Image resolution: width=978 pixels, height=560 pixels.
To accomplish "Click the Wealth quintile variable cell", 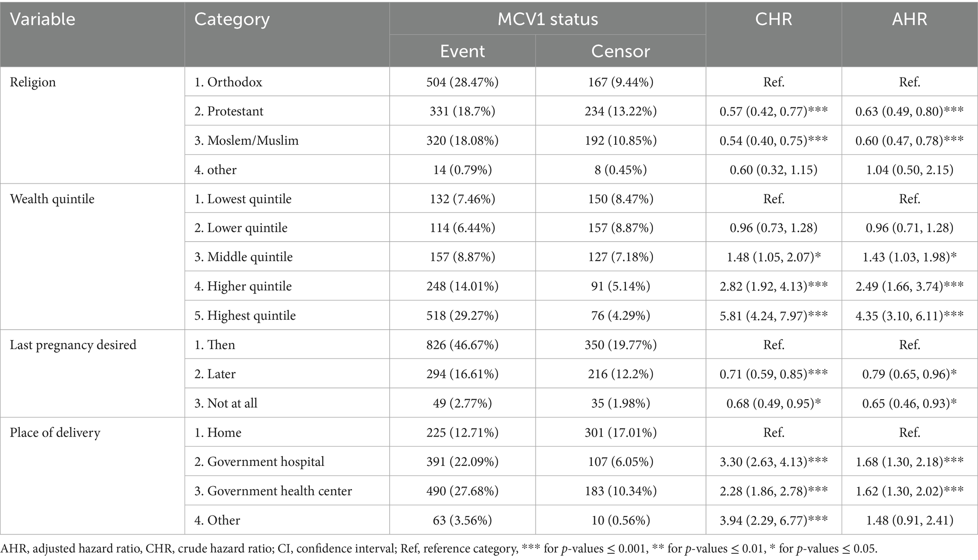I will click(x=52, y=199).
